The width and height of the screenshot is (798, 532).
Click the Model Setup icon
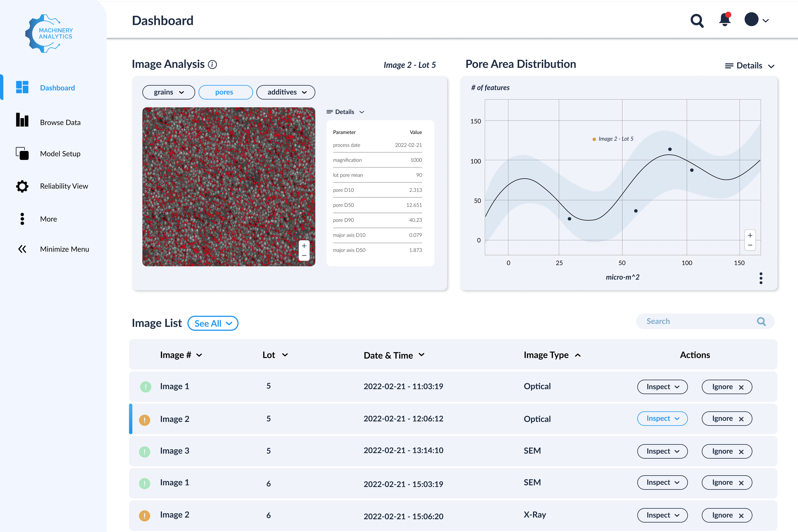[x=22, y=153]
